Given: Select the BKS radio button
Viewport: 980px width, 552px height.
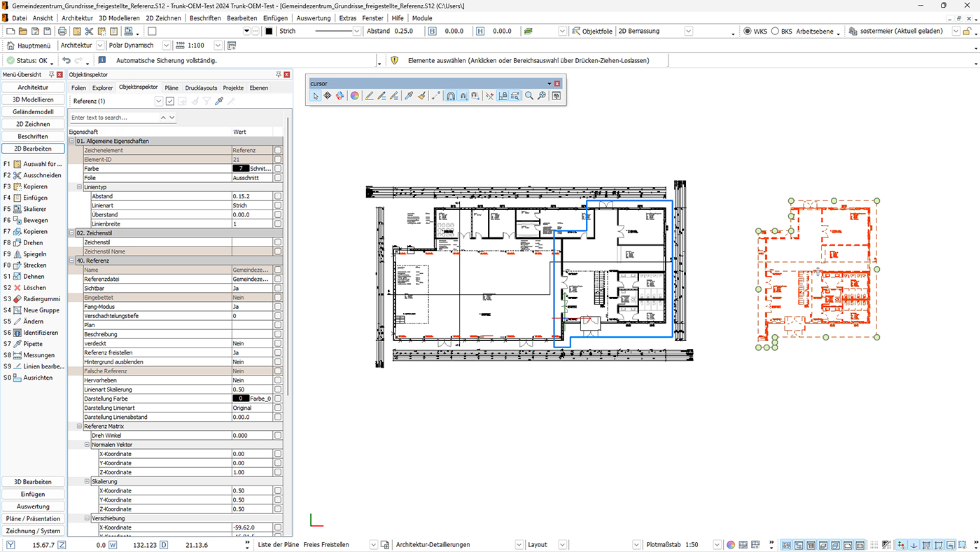Looking at the screenshot, I should tap(775, 32).
